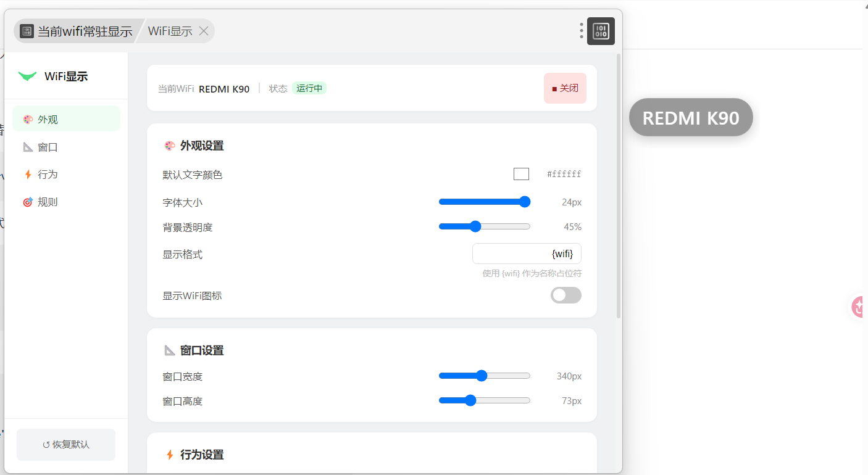Viewport: 868px width, 475px height.
Task: Click the 恢复默认 reset button
Action: (x=66, y=444)
